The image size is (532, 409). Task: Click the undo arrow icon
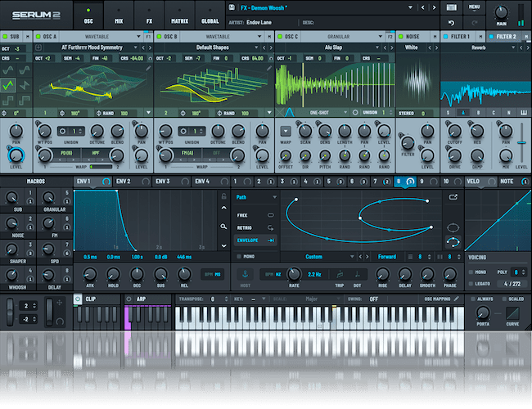(x=451, y=23)
